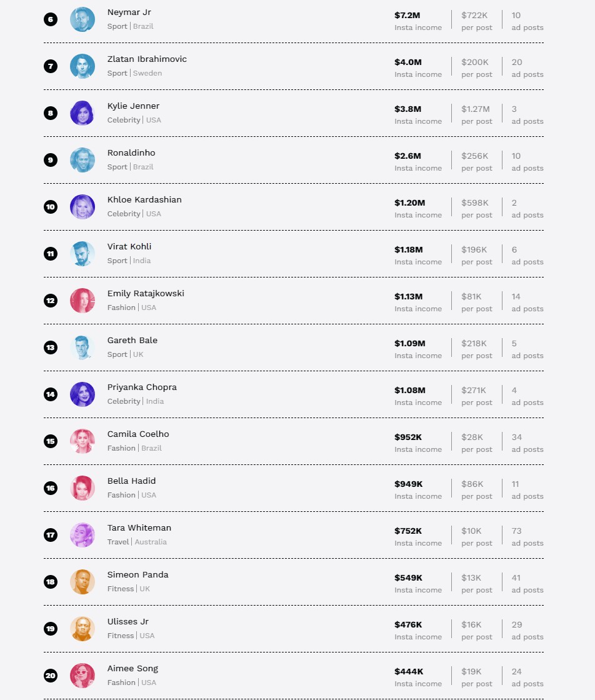Click Neymar Jr's profile avatar
The height and width of the screenshot is (700, 595).
click(x=82, y=19)
